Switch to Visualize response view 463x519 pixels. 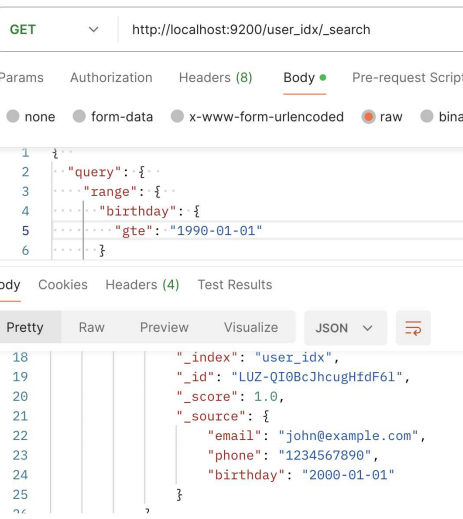251,327
